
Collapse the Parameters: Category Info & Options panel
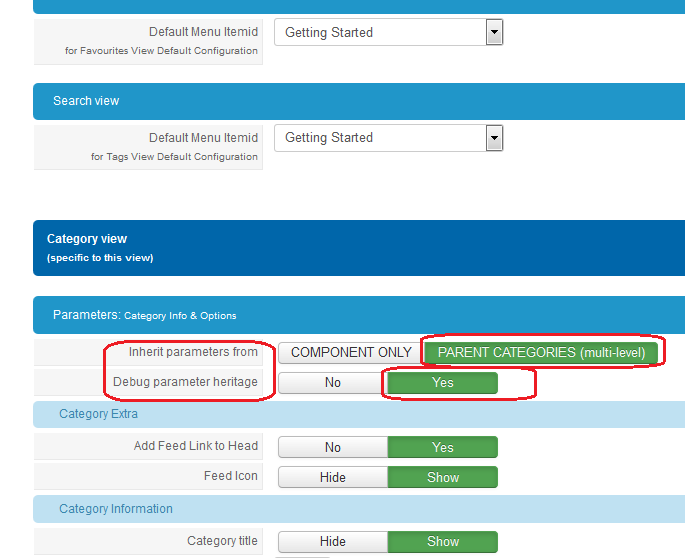144,315
